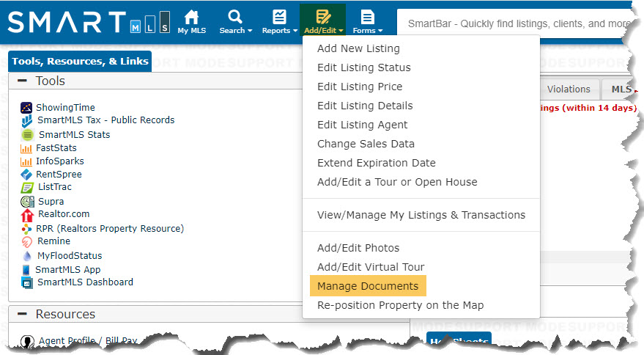Expand the Forms dropdown arrow
This screenshot has height=355, width=644.
380,31
